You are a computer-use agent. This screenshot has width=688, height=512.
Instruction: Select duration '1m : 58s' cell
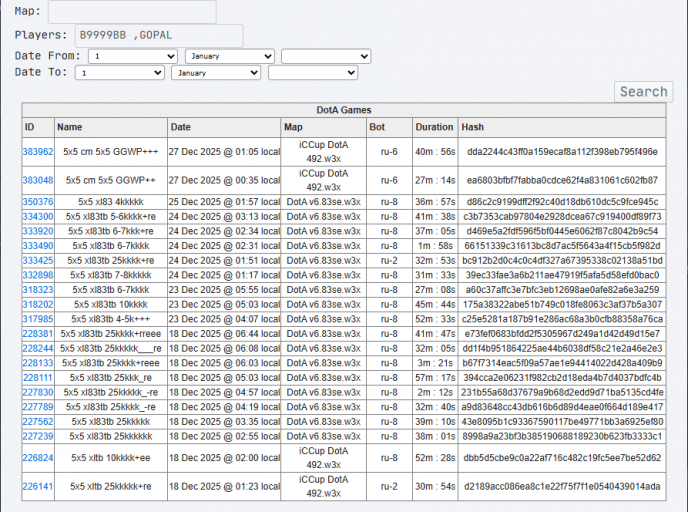(x=435, y=246)
